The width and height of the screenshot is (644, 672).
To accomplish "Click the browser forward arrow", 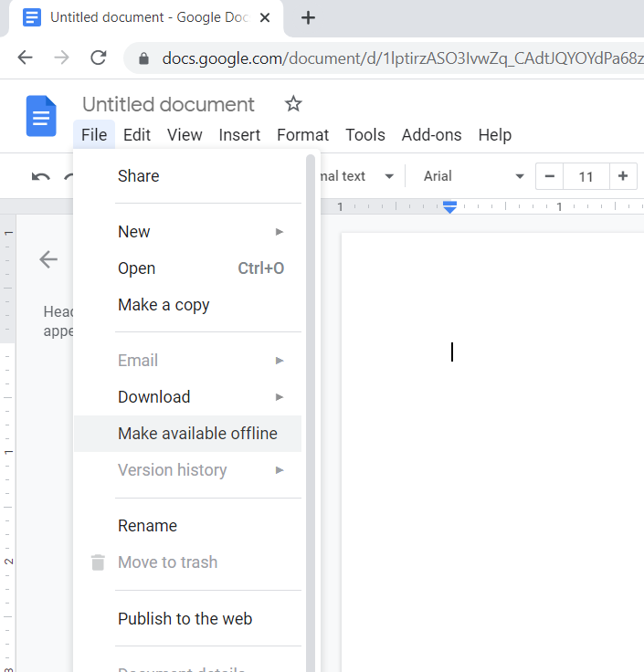I will pos(62,58).
